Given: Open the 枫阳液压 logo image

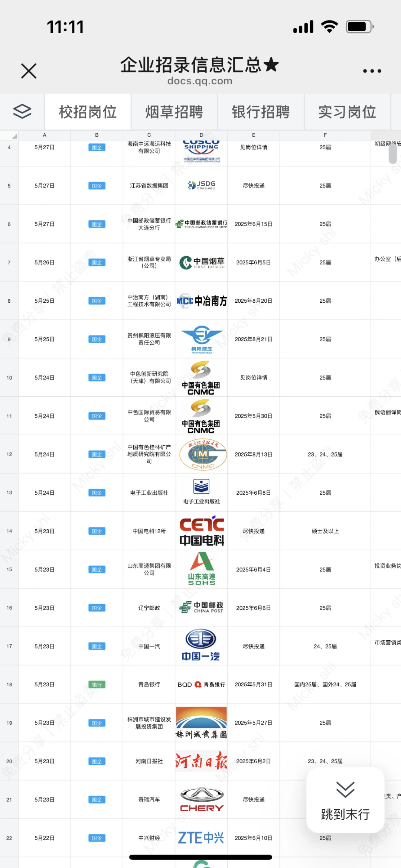Looking at the screenshot, I should (202, 339).
